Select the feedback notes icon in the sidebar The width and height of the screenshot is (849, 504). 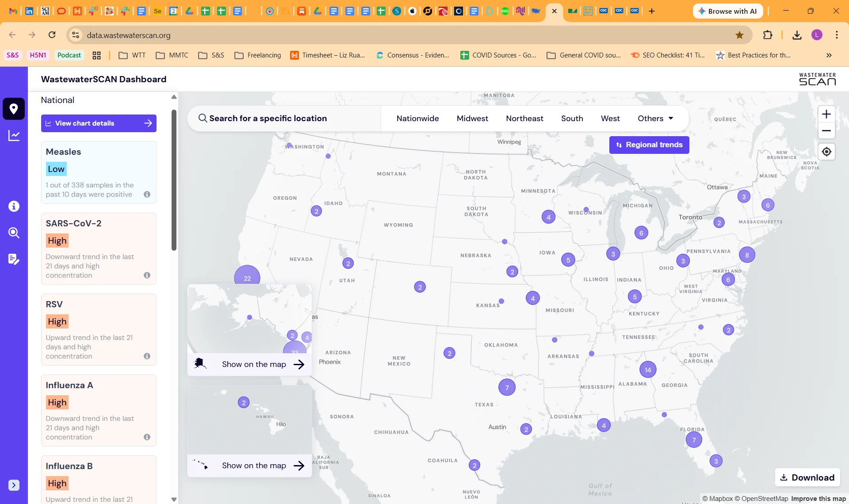tap(14, 260)
